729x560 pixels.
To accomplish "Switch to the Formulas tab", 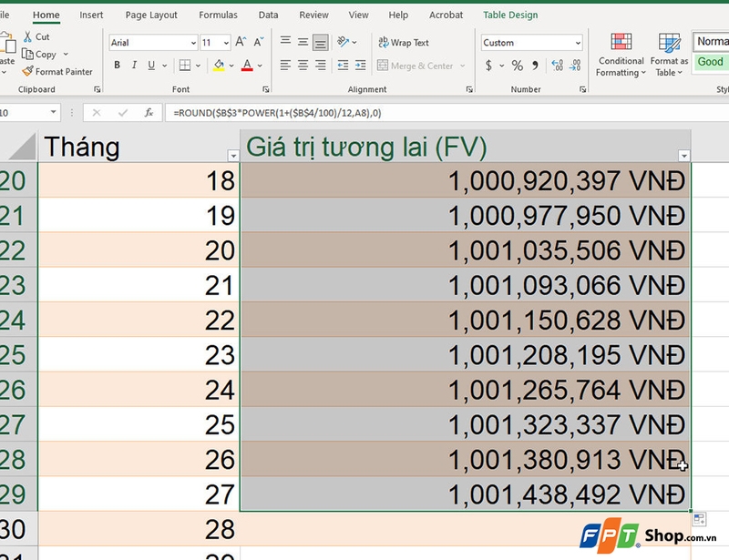I will click(218, 14).
